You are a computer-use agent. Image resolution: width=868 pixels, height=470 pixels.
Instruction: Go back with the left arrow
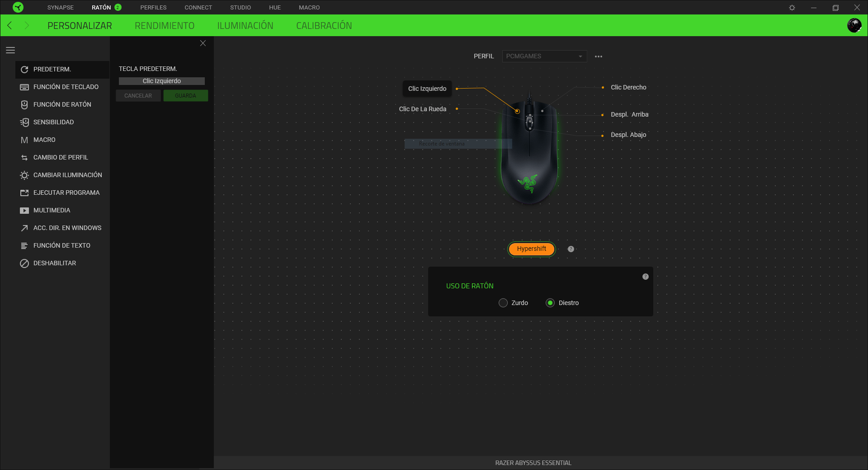(9, 25)
